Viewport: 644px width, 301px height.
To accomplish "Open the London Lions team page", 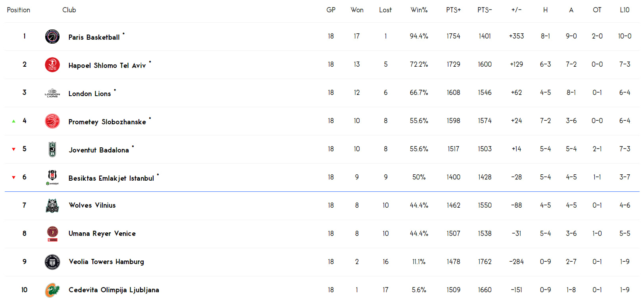I will [x=90, y=94].
